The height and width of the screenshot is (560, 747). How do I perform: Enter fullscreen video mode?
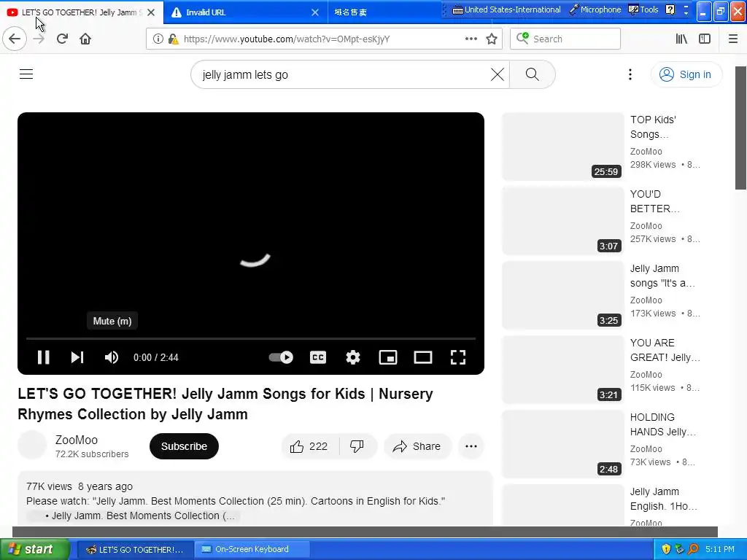point(458,357)
